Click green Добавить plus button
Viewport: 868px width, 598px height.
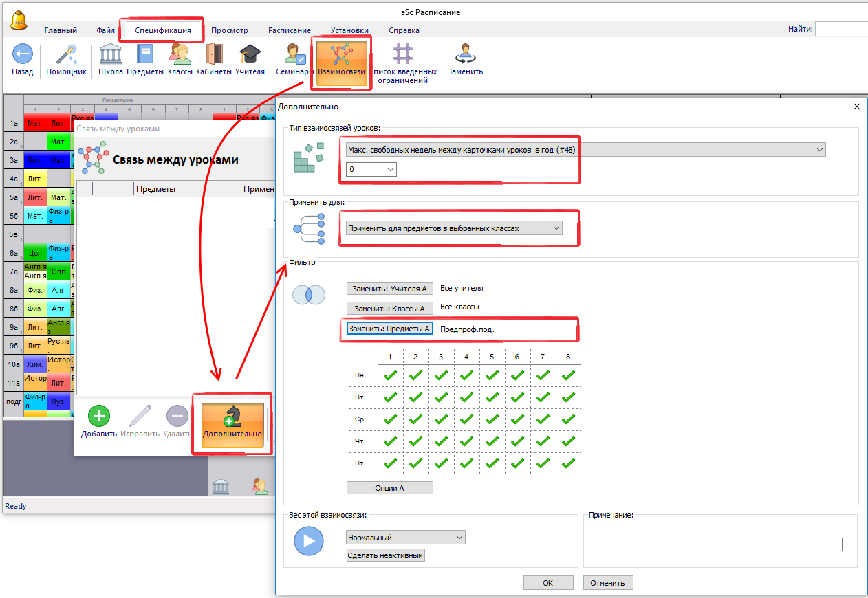(x=99, y=417)
